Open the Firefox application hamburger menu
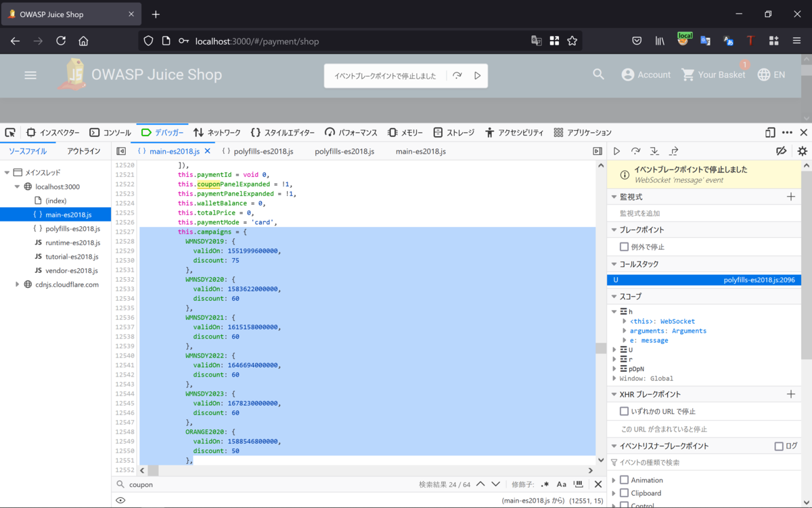 [796, 41]
